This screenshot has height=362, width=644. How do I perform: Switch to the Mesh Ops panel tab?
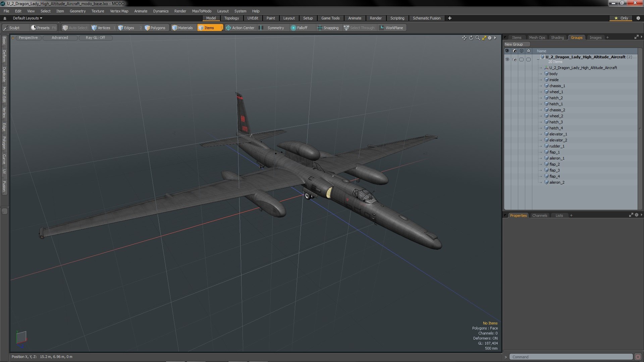click(537, 38)
